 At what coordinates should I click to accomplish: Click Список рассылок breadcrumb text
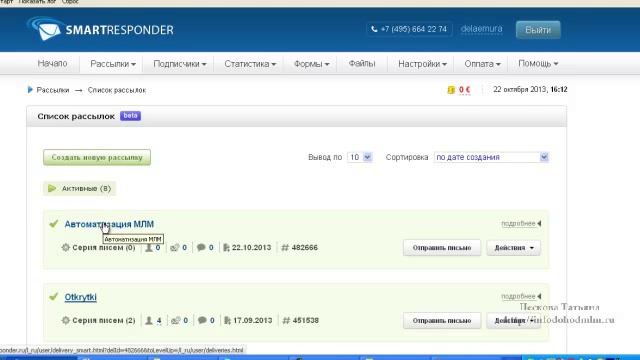click(117, 90)
